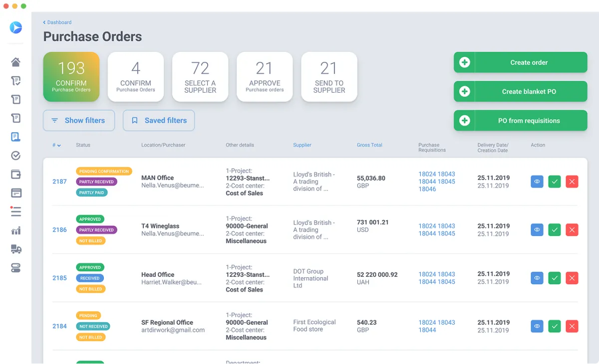Select the 193 Confirm Purchase Orders card
The width and height of the screenshot is (599, 364).
point(71,77)
